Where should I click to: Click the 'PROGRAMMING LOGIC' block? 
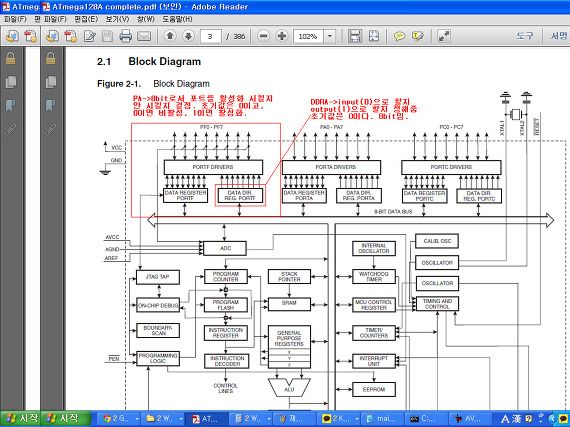[158, 358]
